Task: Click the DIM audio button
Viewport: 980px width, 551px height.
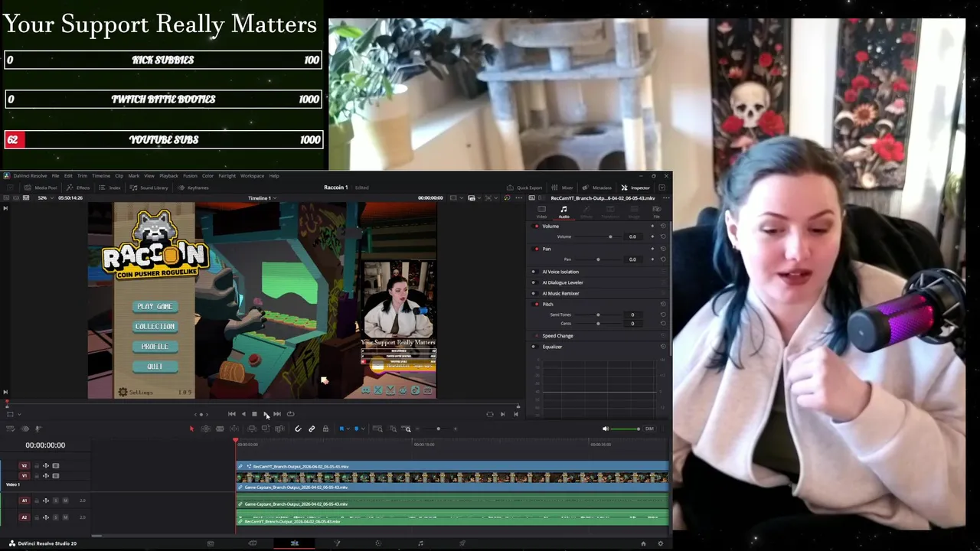Action: pos(649,429)
